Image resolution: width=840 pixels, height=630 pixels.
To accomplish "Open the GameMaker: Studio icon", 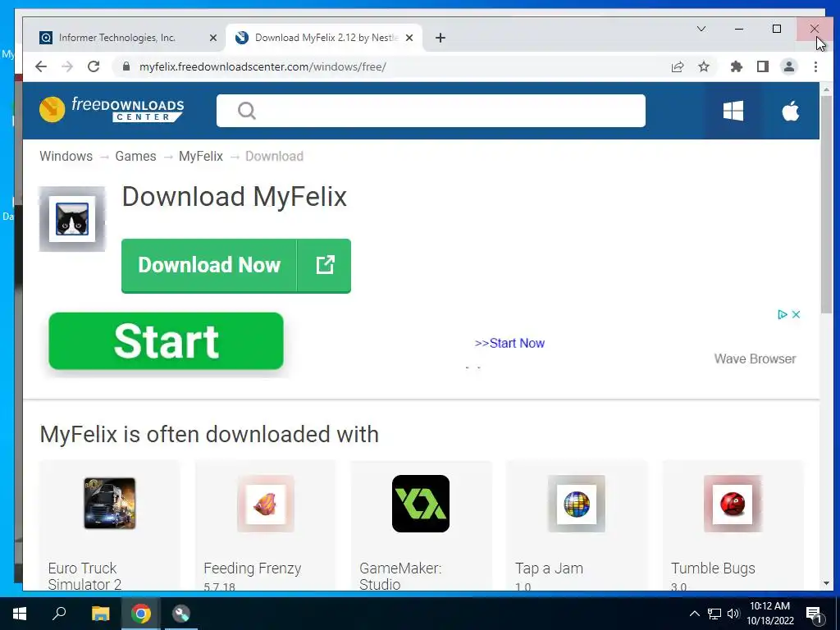I will [x=421, y=504].
